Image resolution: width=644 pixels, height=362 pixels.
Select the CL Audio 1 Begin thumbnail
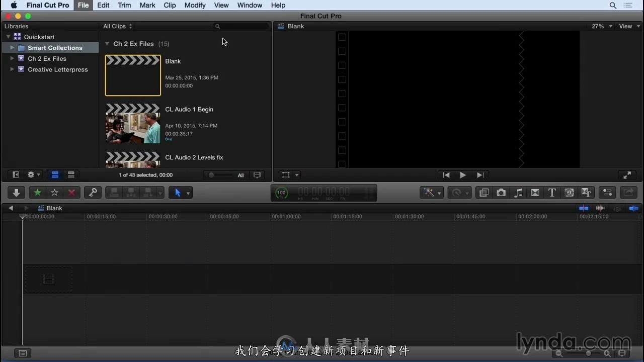[133, 123]
